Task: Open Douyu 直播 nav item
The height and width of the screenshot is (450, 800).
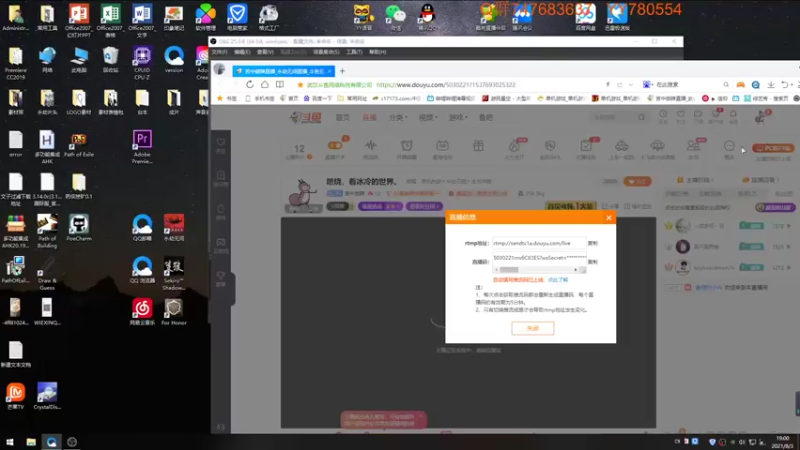Action: (369, 117)
